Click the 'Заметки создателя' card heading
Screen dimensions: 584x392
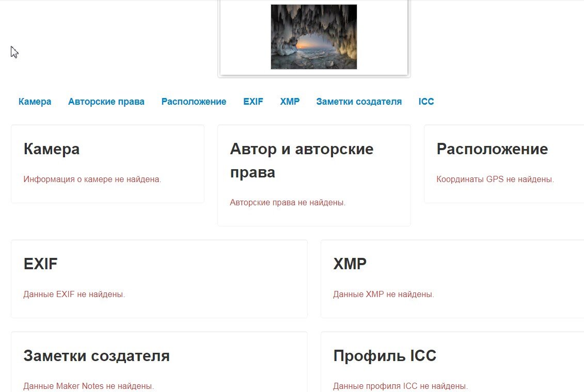coord(97,356)
